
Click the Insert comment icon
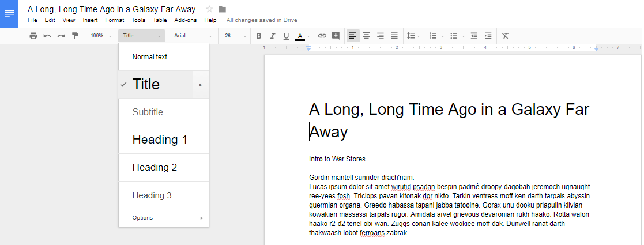[336, 36]
